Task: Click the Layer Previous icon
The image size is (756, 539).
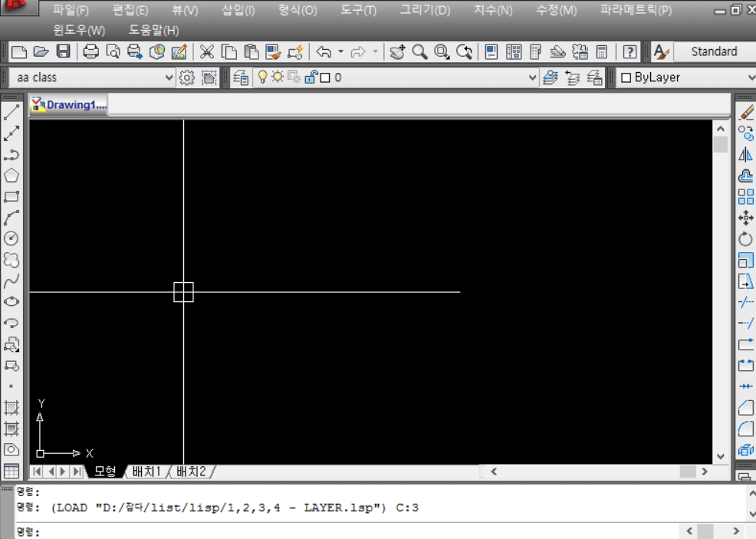Action: pos(573,77)
